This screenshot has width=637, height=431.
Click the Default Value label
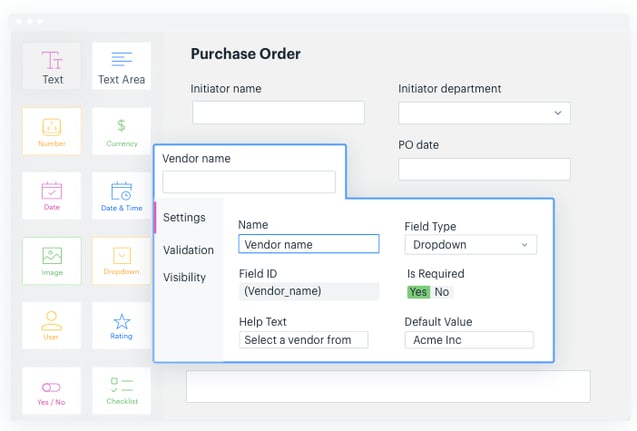(x=438, y=322)
